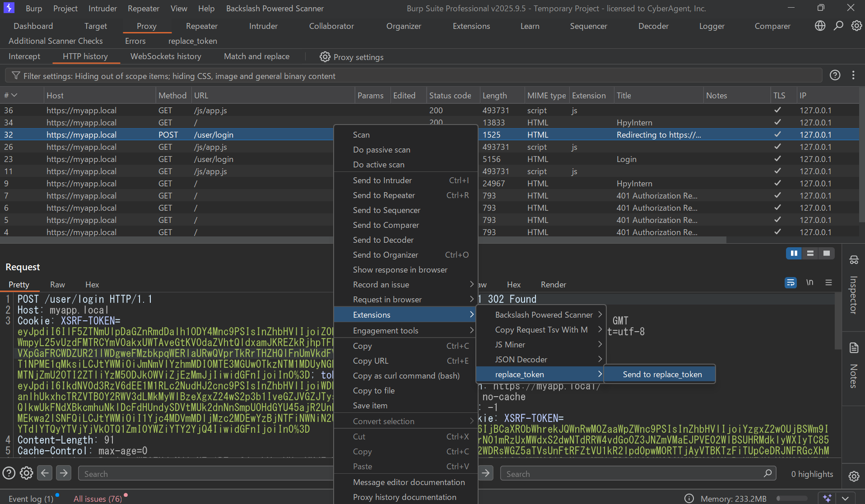The height and width of the screenshot is (504, 865).
Task: Click the memory usage bar
Action: click(792, 499)
